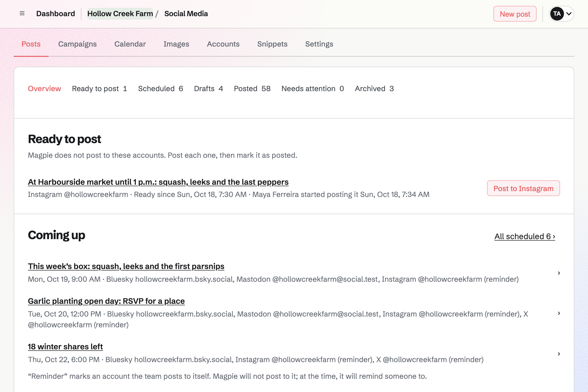Open All scheduled 6 link
588x392 pixels.
[525, 236]
